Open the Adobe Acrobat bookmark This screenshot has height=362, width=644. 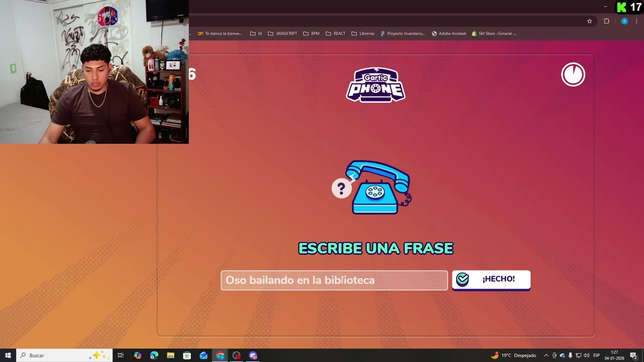(449, 34)
